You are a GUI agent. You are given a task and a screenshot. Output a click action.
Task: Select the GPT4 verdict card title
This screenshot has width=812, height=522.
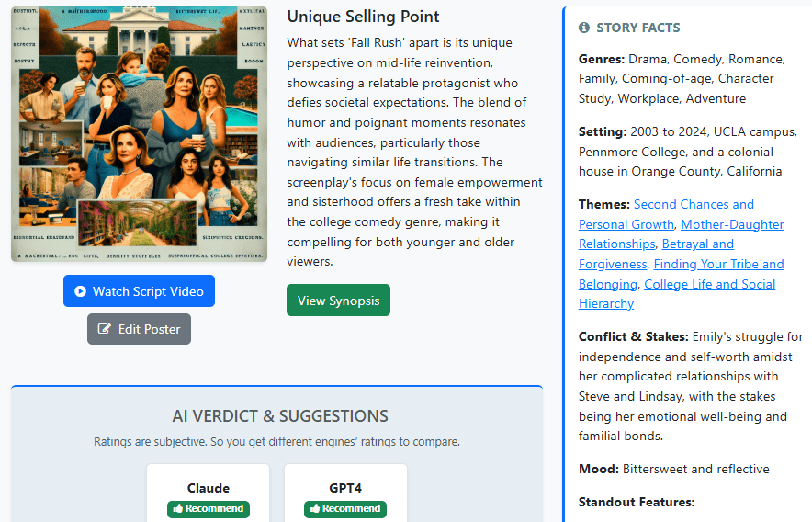[x=345, y=488]
